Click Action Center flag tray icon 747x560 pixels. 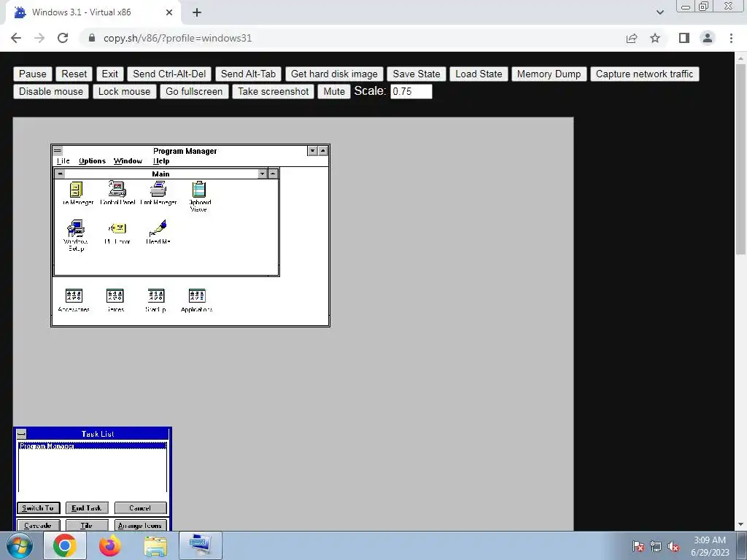(638, 546)
